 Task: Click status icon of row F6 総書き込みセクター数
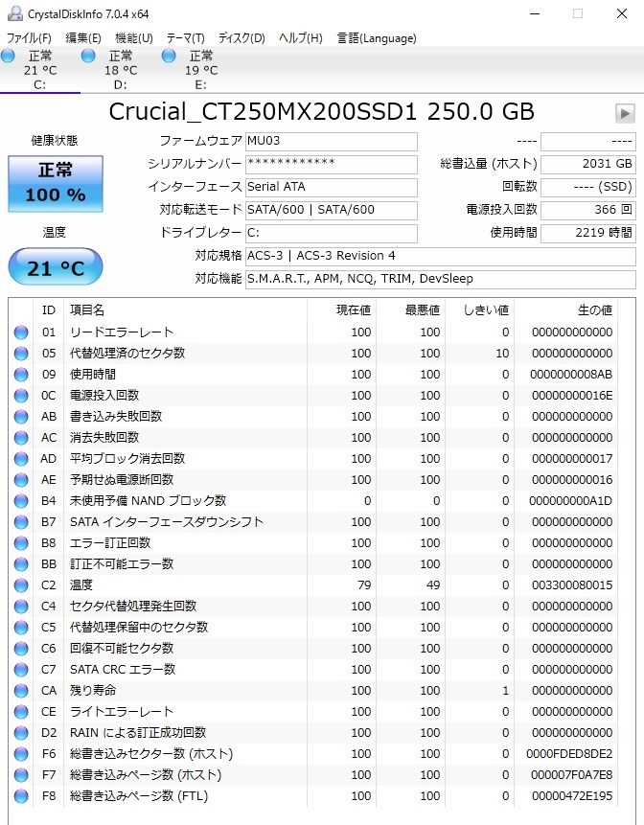(x=21, y=753)
